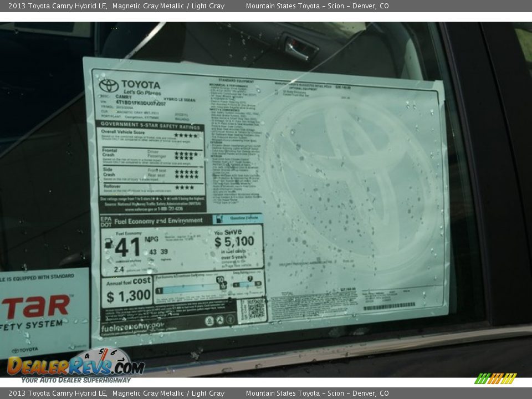Click the colored stripes icon beside the footer
This screenshot has height=399, width=532.
click(x=495, y=378)
